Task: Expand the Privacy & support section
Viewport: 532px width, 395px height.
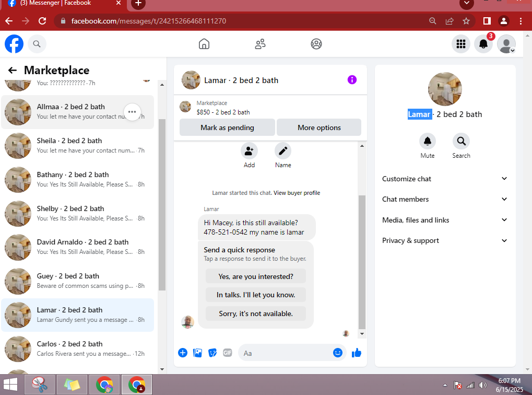Action: pos(444,240)
